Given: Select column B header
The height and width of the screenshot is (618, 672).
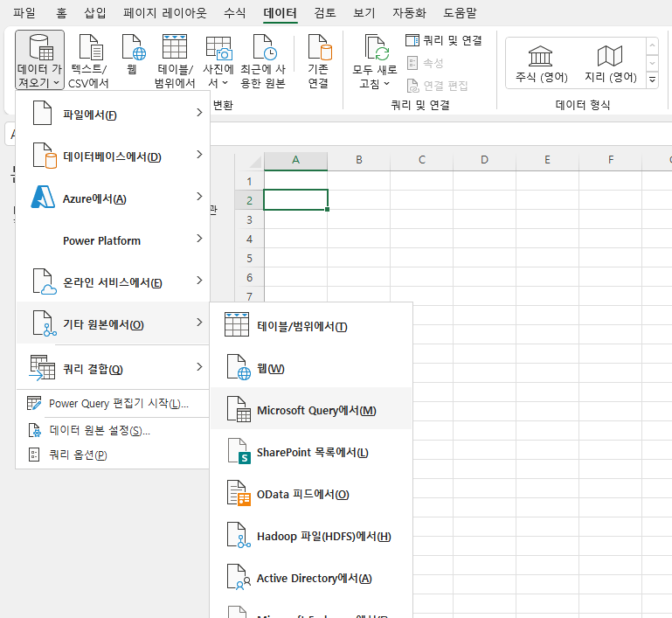Looking at the screenshot, I should 358,161.
